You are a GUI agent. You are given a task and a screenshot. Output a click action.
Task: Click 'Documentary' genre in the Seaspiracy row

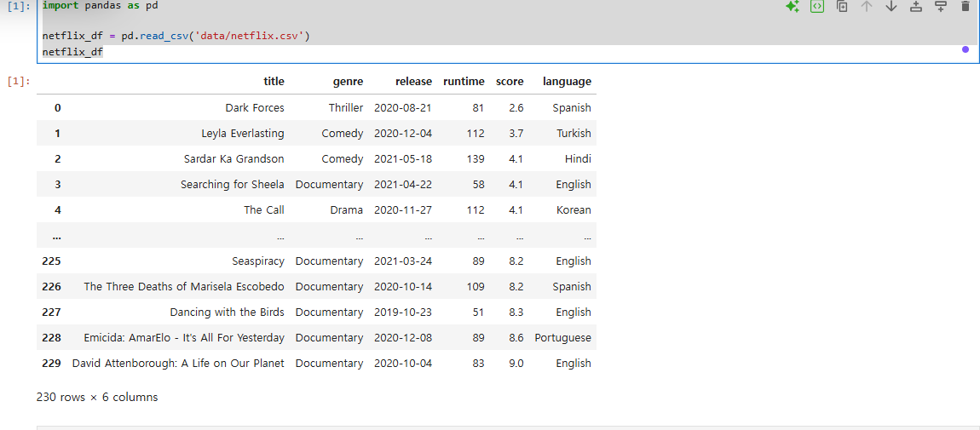[330, 261]
